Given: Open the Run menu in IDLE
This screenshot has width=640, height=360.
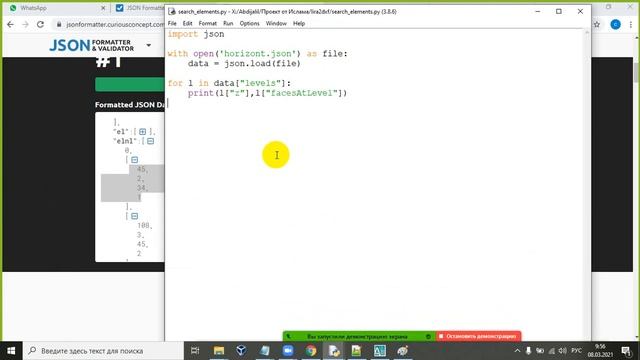Looking at the screenshot, I should 228,23.
